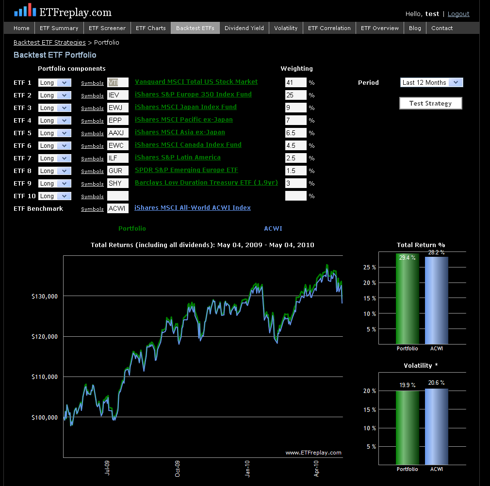
Task: Click the empty ETF 10 symbol field
Action: coord(118,196)
